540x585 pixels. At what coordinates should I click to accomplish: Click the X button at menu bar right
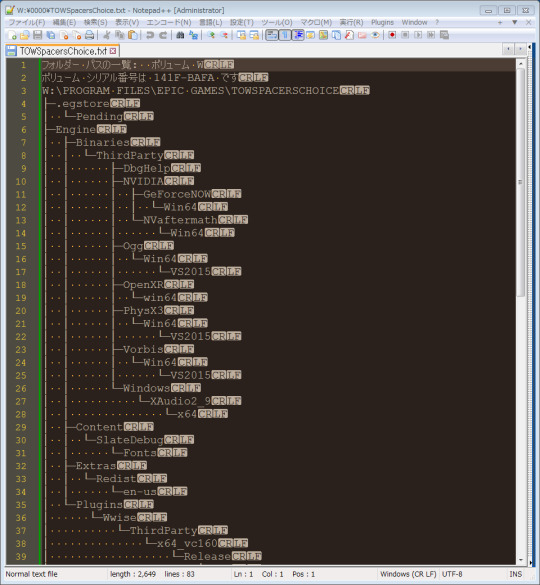(528, 22)
